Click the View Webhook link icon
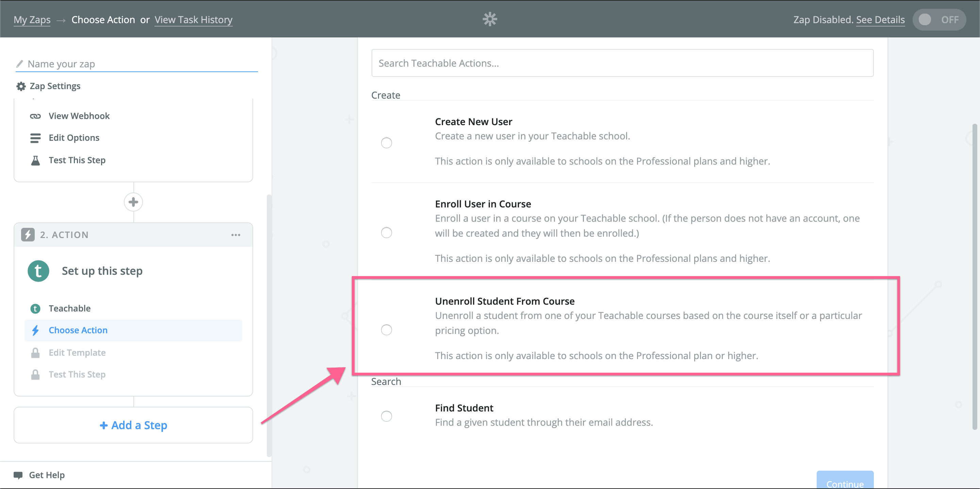Screen dimensions: 980x489 pos(35,116)
